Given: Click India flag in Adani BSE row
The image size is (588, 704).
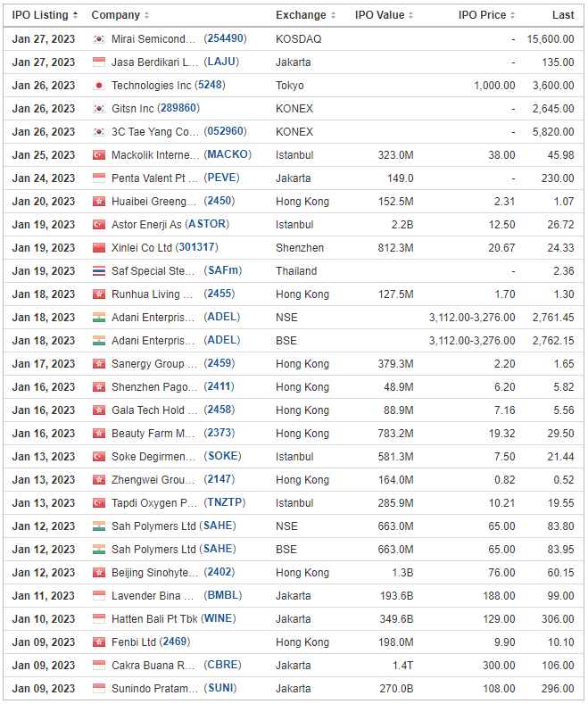Looking at the screenshot, I should (x=99, y=341).
